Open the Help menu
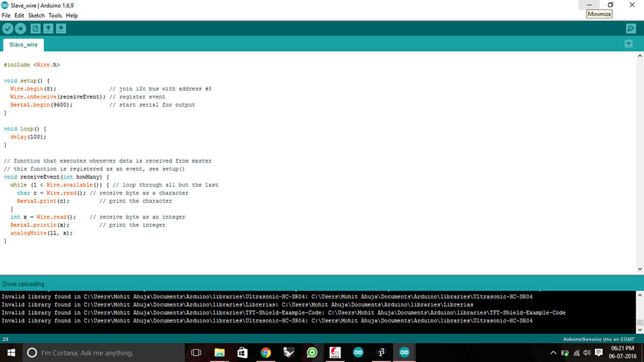 (x=72, y=15)
